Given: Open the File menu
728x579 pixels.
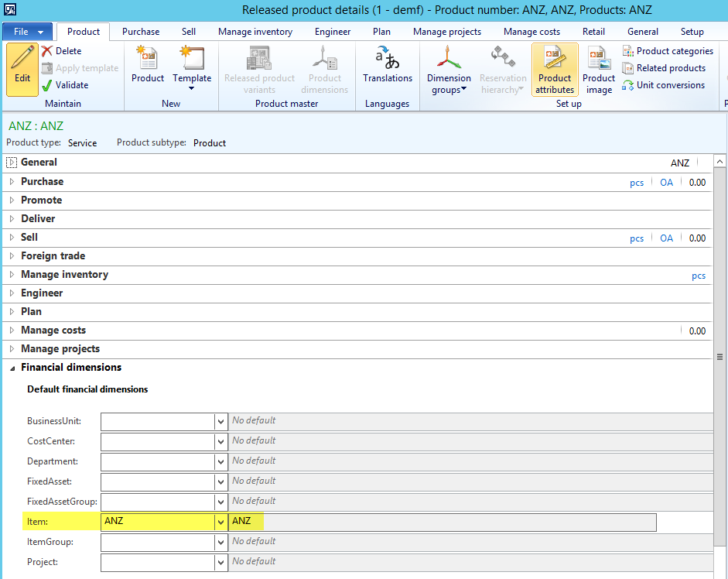Looking at the screenshot, I should click(x=28, y=32).
